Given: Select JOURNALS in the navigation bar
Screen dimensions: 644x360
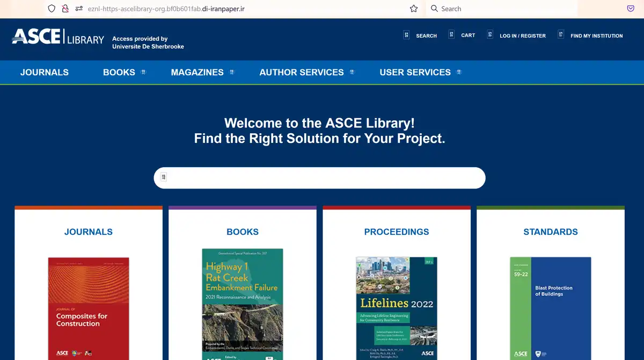Looking at the screenshot, I should coord(45,72).
